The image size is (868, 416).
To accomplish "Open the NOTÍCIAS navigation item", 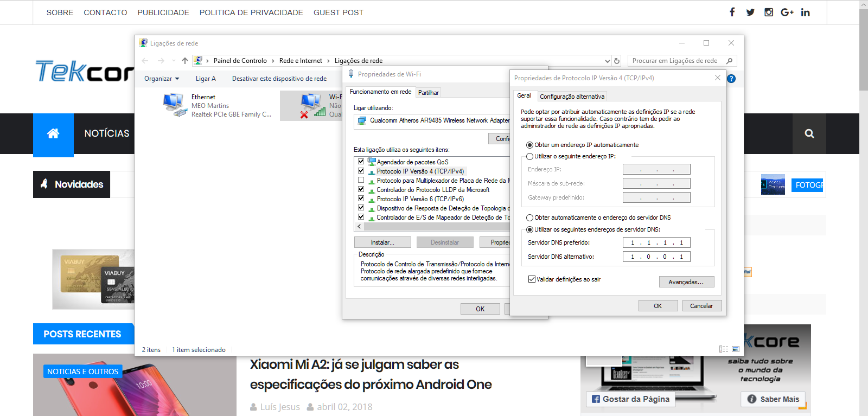I will click(107, 133).
